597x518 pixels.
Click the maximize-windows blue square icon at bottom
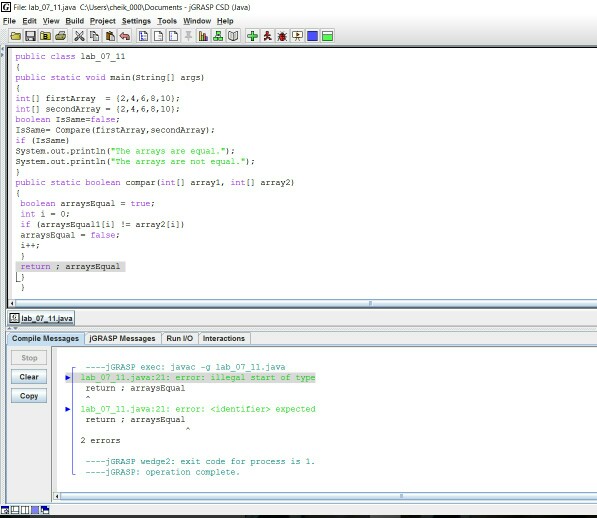pos(35,510)
